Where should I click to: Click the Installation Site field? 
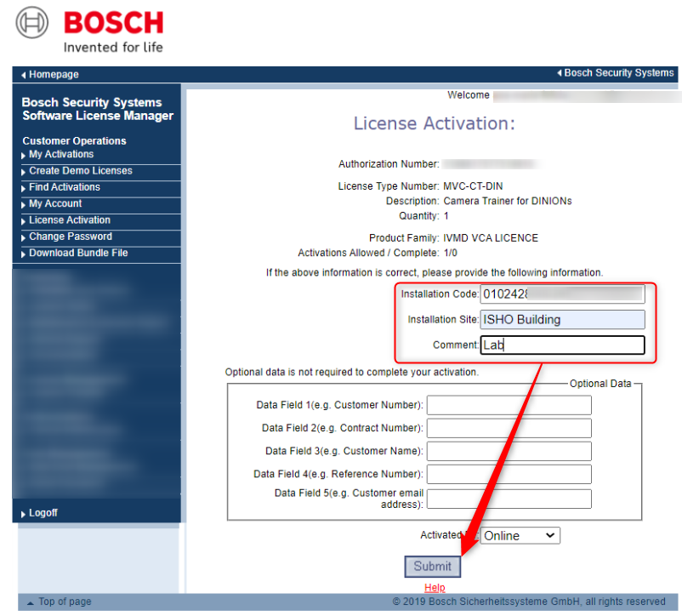562,319
